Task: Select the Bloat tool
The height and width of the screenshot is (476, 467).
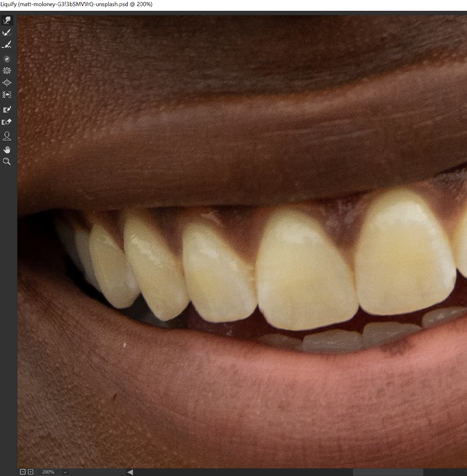Action: point(7,83)
